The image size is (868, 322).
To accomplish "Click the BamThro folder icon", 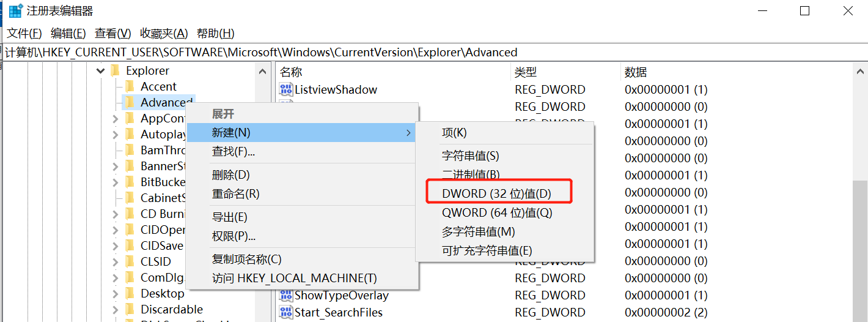I will click(130, 150).
